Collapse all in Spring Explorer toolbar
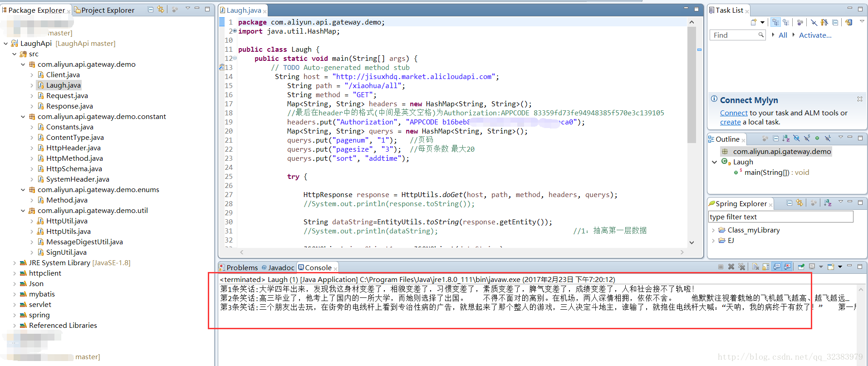Viewport: 868px width, 366px height. point(790,203)
